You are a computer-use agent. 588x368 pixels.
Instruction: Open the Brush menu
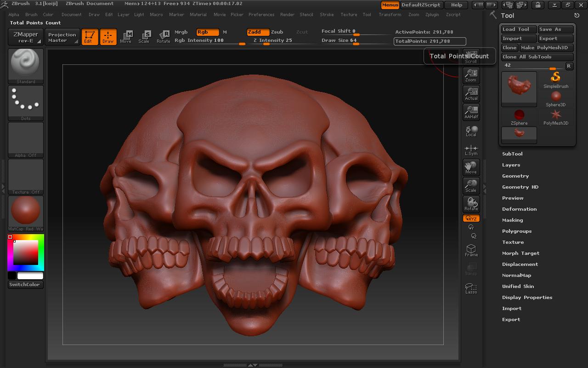tap(31, 15)
